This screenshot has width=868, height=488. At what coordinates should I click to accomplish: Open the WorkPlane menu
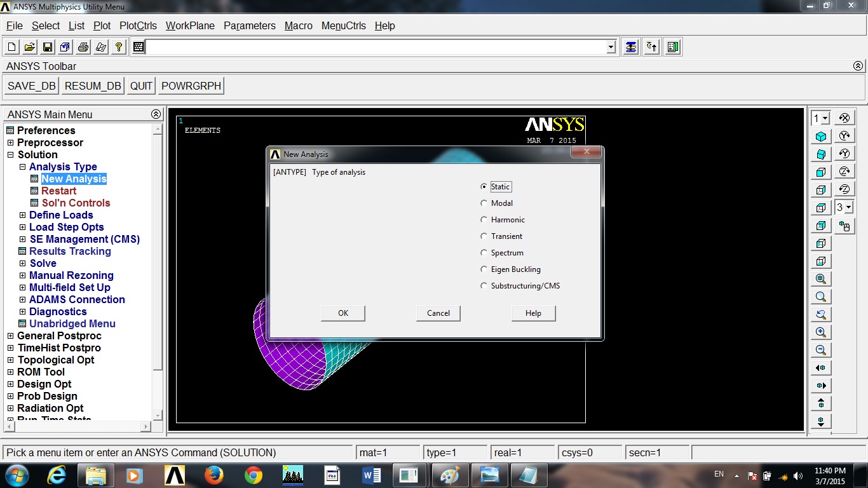pos(190,26)
